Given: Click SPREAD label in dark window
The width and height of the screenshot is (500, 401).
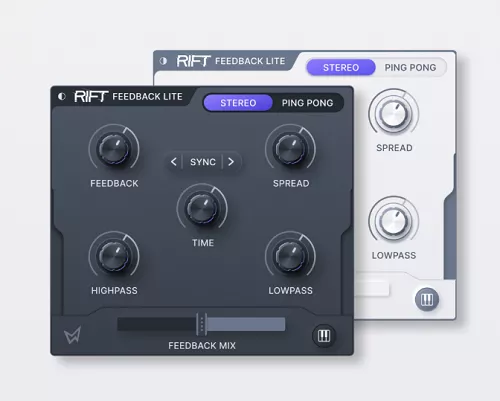Looking at the screenshot, I should (291, 183).
